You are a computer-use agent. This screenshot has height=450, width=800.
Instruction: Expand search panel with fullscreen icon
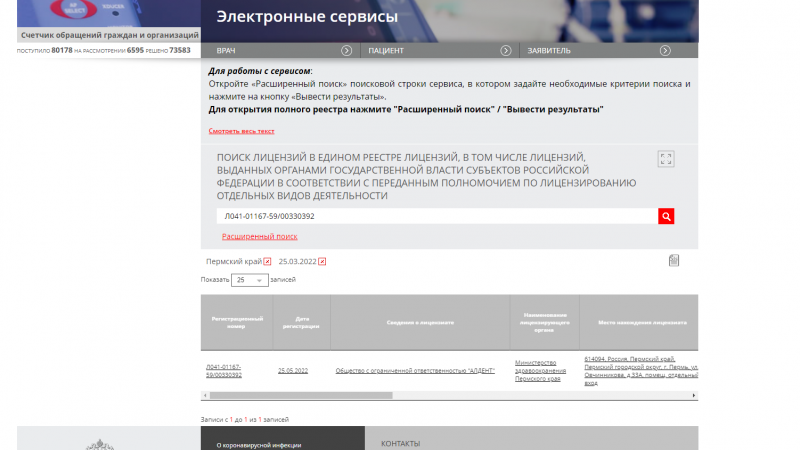coord(667,159)
